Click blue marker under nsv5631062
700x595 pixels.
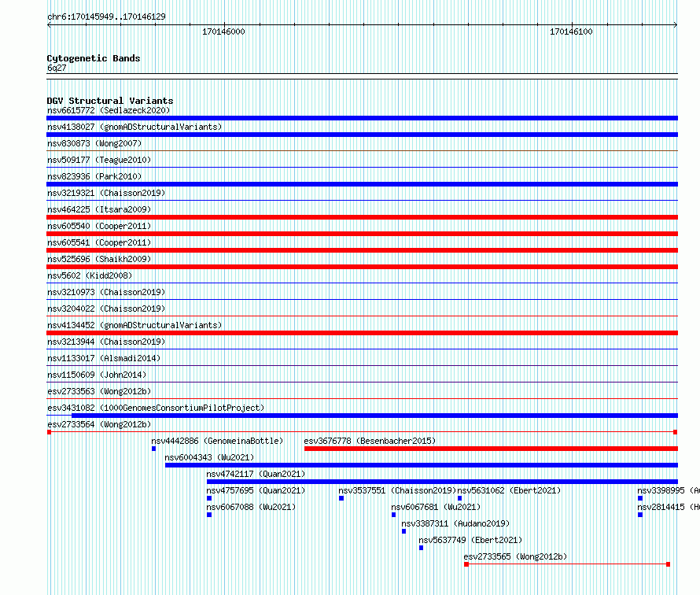pyautogui.click(x=459, y=498)
